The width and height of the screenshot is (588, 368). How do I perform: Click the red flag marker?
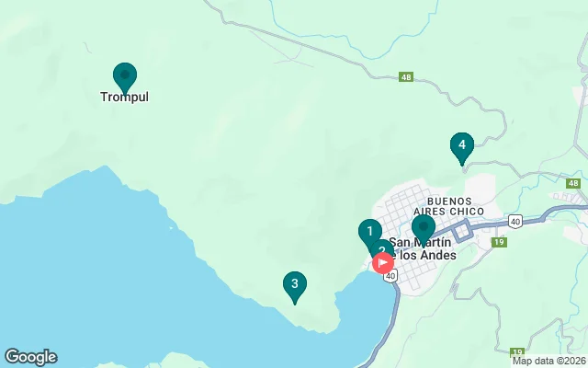click(383, 262)
